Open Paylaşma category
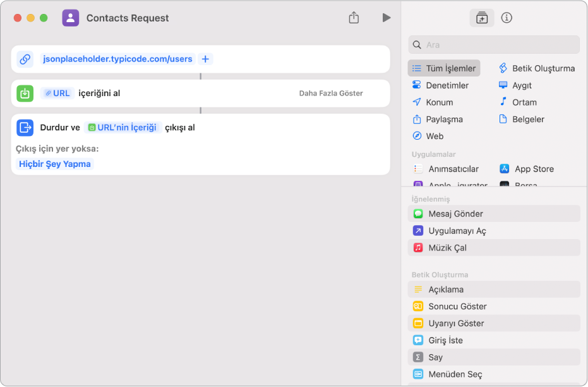Image resolution: width=588 pixels, height=387 pixels. [437, 120]
